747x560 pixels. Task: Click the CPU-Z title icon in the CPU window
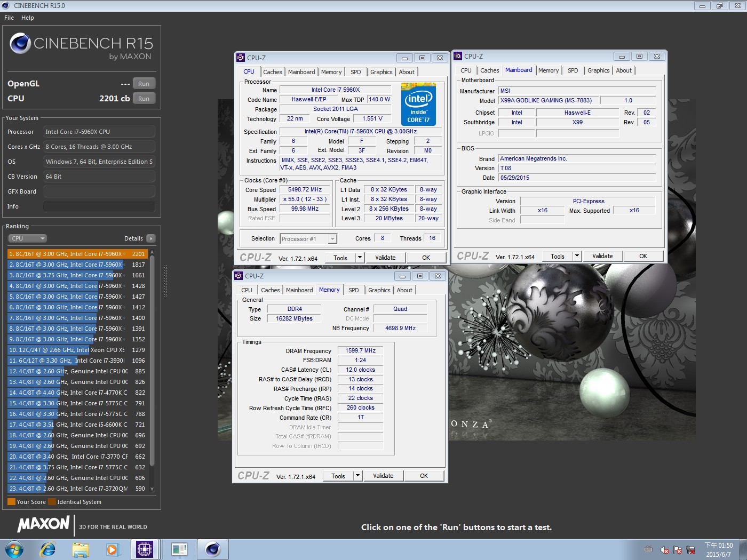tap(241, 58)
